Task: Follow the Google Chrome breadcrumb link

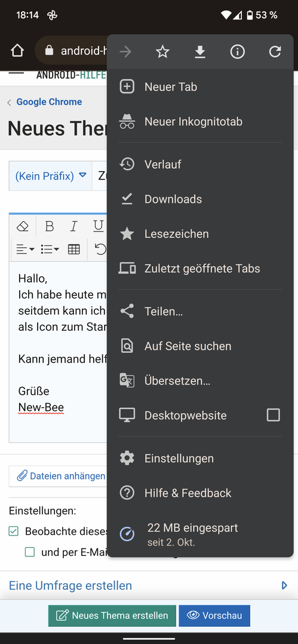Action: click(49, 102)
